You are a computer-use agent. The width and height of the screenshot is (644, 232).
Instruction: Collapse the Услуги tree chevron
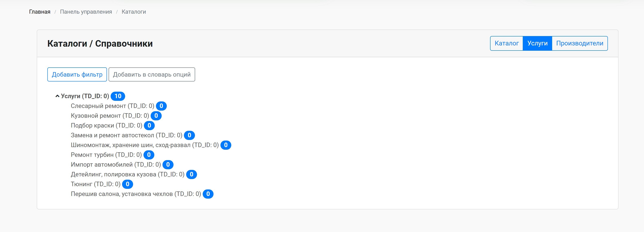(57, 96)
